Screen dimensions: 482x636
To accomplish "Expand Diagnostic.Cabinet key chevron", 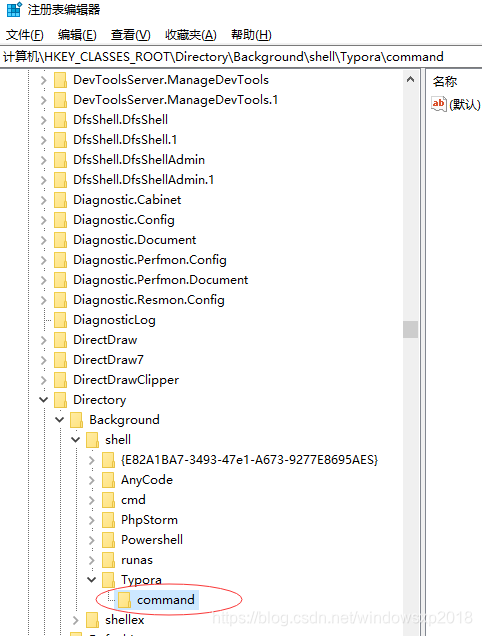I will (x=43, y=200).
